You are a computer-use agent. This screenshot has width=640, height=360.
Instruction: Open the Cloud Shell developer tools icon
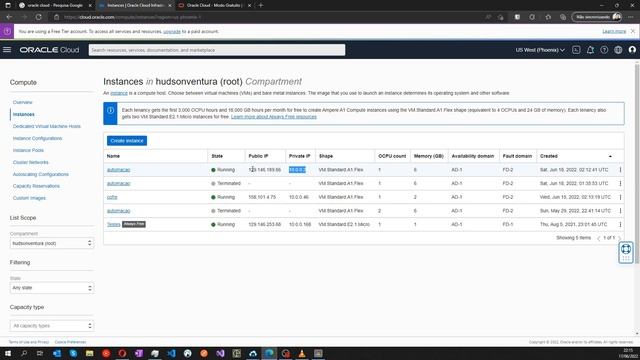click(x=576, y=50)
